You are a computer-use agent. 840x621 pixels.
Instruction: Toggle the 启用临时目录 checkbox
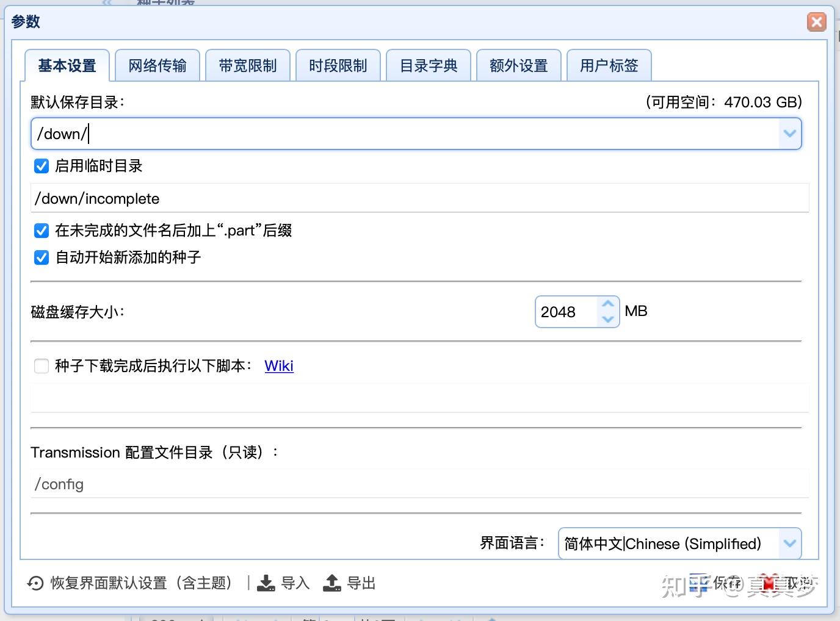42,166
